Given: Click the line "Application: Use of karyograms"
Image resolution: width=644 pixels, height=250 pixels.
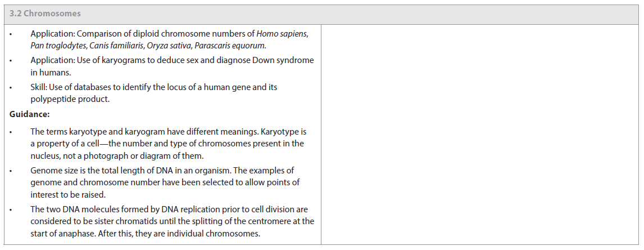Looking at the screenshot, I should [171, 60].
